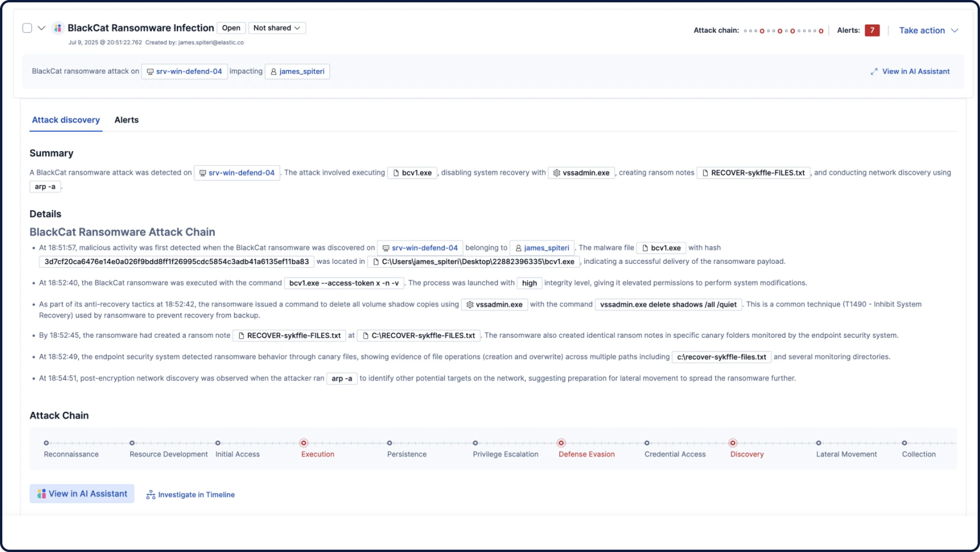This screenshot has height=552, width=980.
Task: Click Persistence marker on attack chain
Action: click(x=390, y=443)
